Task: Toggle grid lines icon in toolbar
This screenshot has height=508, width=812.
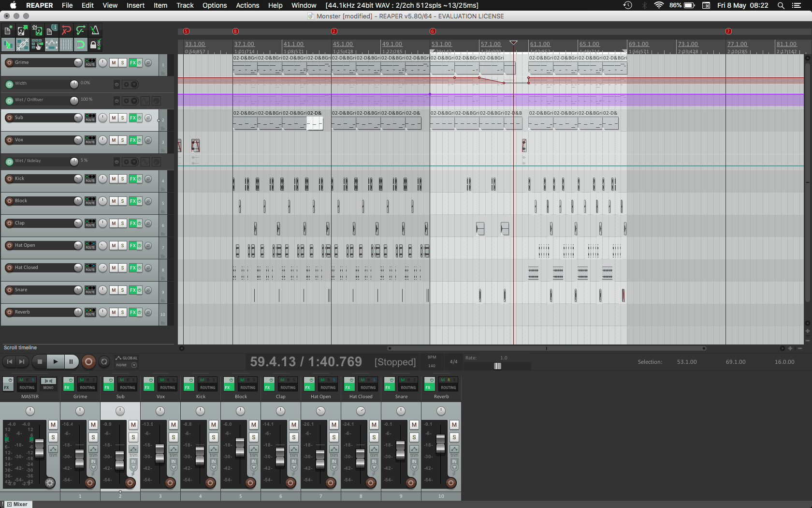Action: click(x=66, y=45)
